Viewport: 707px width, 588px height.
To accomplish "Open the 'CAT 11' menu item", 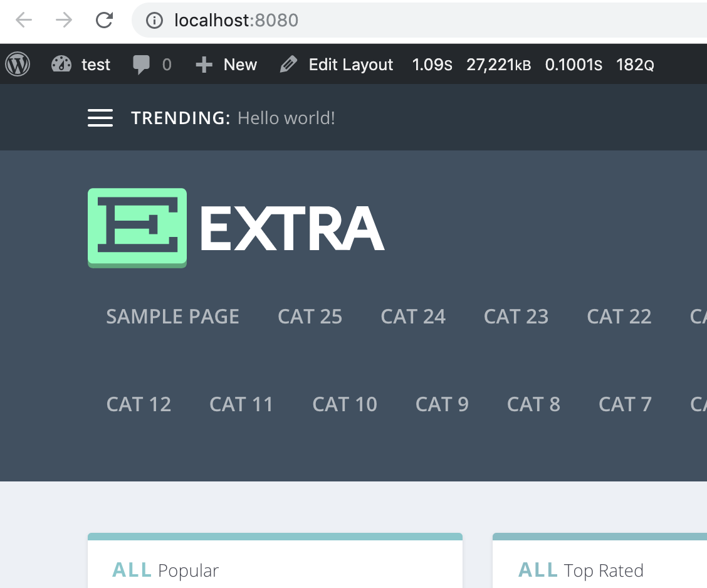I will 241,404.
